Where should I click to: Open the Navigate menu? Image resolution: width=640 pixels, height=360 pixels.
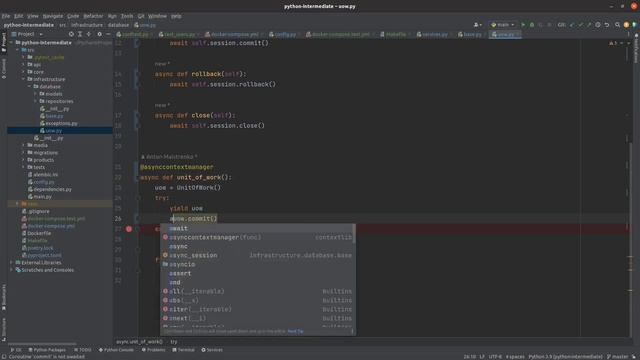53,16
